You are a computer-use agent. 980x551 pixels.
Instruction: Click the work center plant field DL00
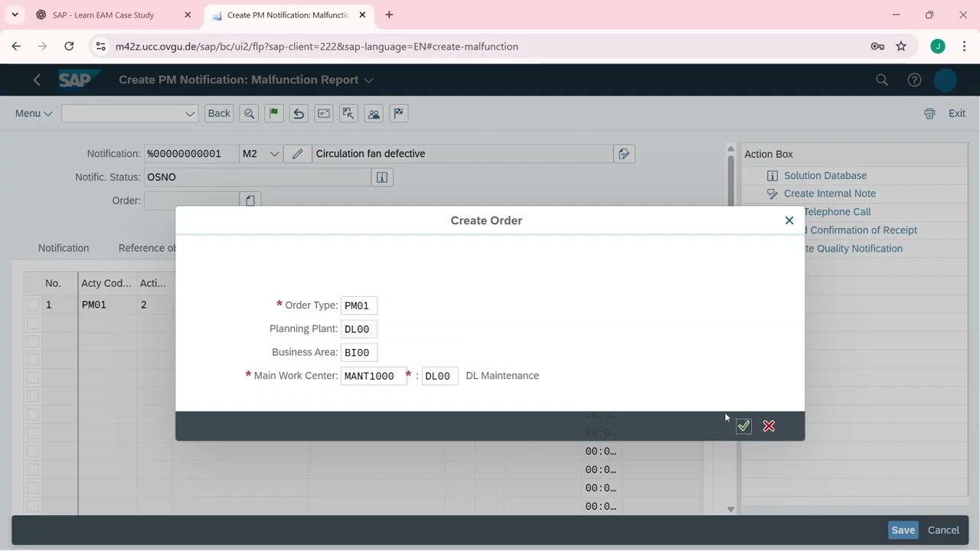click(440, 376)
